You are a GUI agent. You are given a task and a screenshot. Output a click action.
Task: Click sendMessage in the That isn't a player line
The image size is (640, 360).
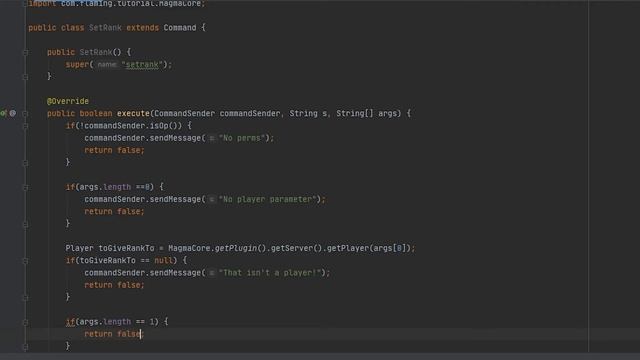pyautogui.click(x=175, y=273)
